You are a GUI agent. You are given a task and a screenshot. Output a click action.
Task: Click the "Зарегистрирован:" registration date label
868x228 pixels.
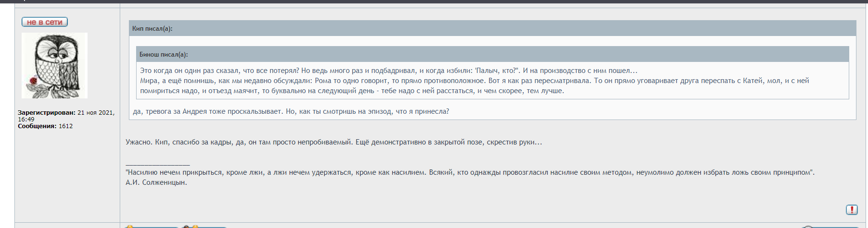click(47, 112)
